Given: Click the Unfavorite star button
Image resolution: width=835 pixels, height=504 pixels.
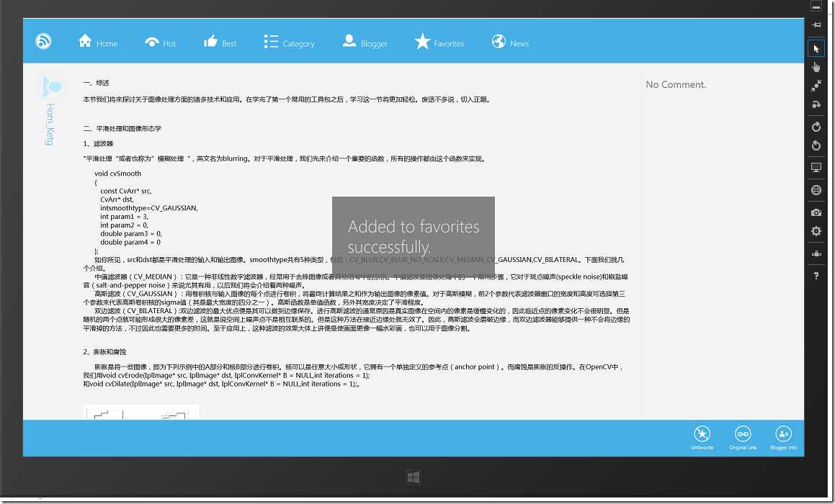Looking at the screenshot, I should point(702,438).
